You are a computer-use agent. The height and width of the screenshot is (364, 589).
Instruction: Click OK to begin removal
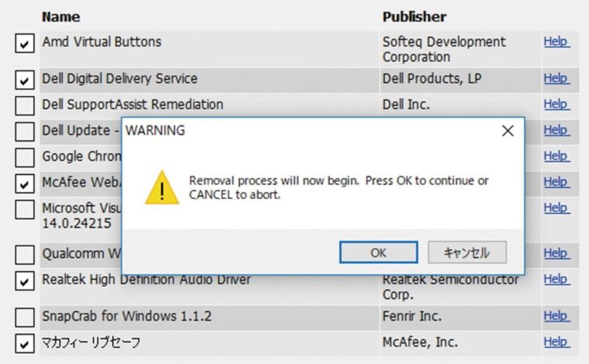pos(378,252)
